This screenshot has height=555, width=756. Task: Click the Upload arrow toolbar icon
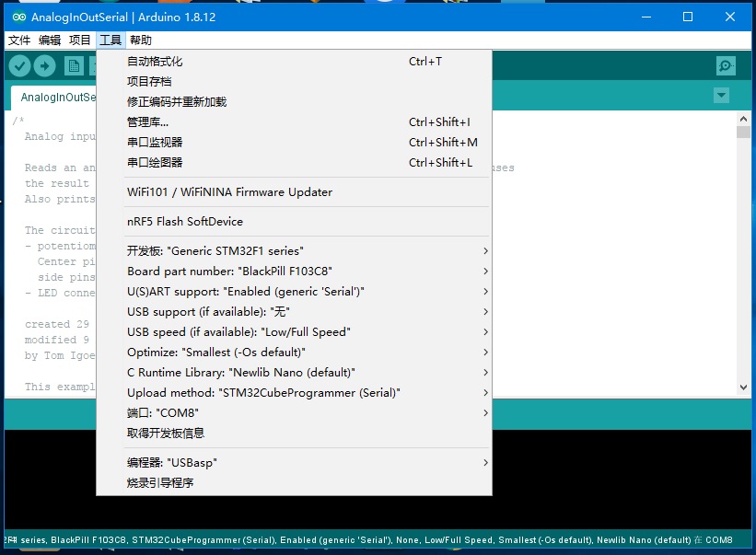[x=45, y=66]
